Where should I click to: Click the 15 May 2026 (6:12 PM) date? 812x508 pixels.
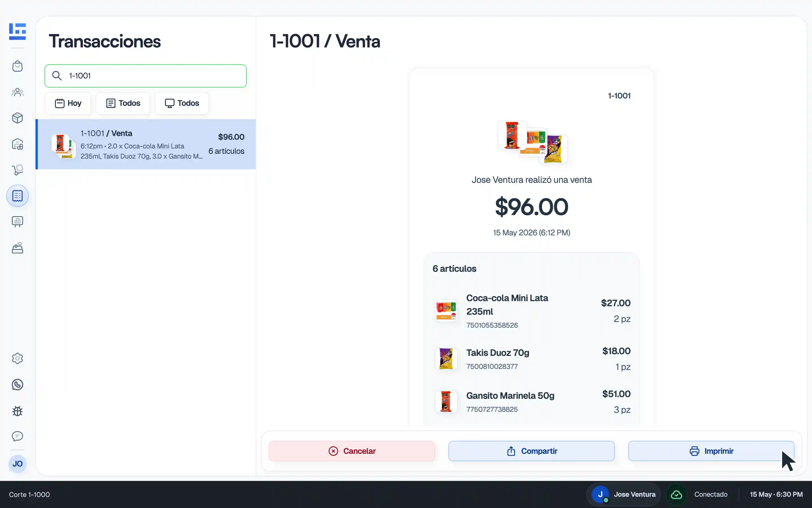531,233
